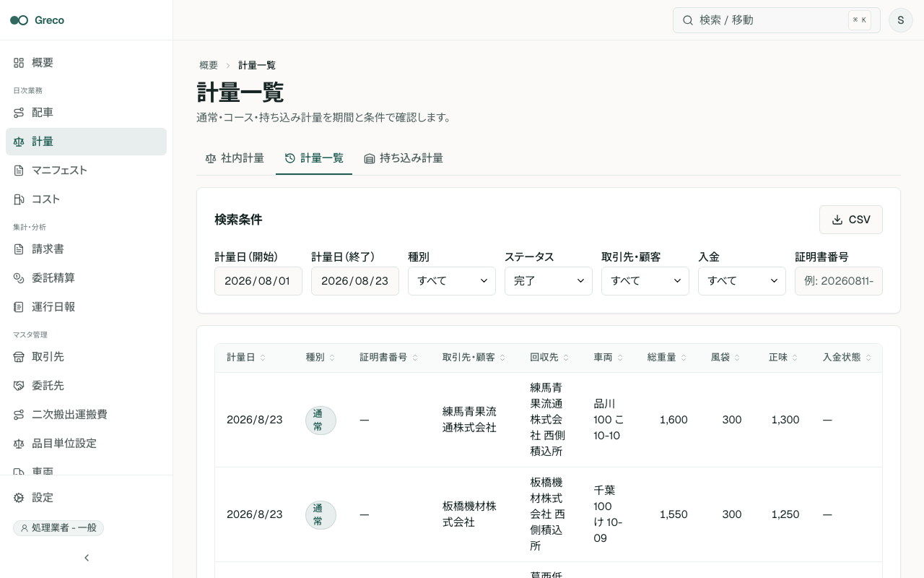Open 運行日報 in the sidebar
Viewport: 924px width, 578px height.
[86, 307]
